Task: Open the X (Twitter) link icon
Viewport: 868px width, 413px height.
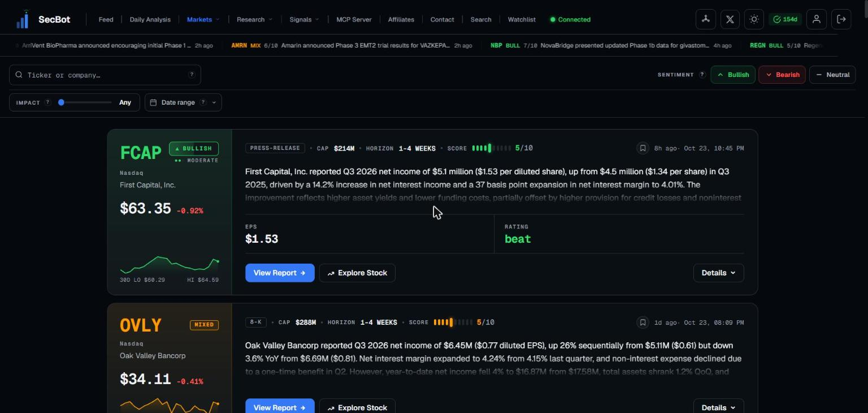Action: click(730, 19)
